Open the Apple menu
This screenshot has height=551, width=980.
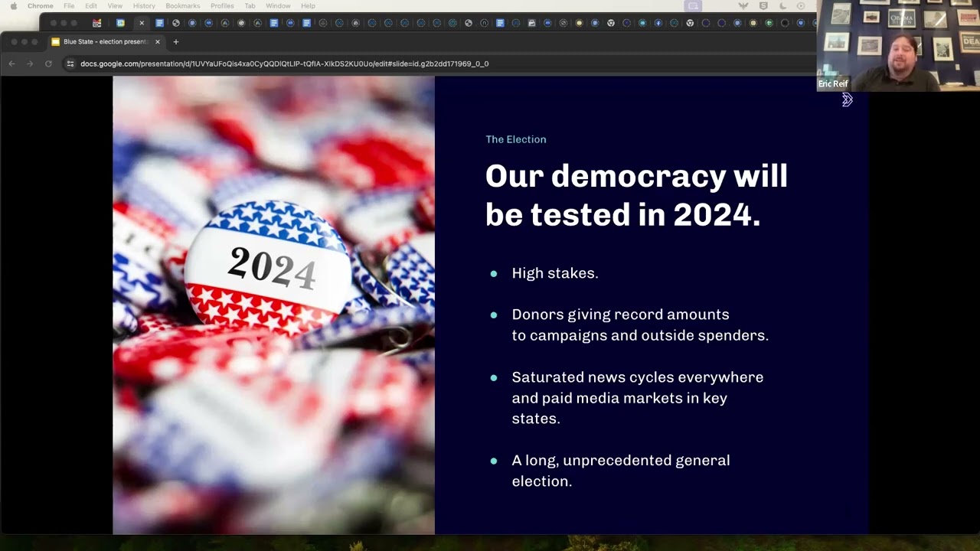pyautogui.click(x=13, y=6)
